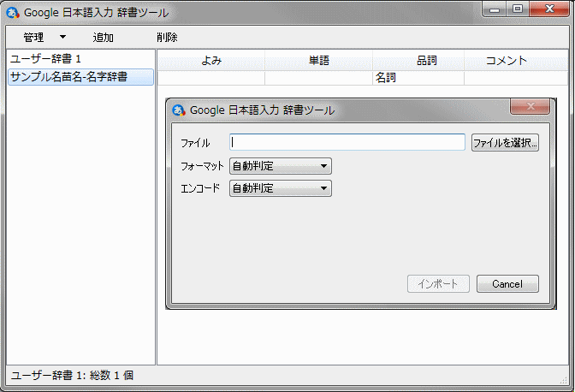575x392 pixels.
Task: Maximize the main dictionary tool window
Action: [x=518, y=9]
